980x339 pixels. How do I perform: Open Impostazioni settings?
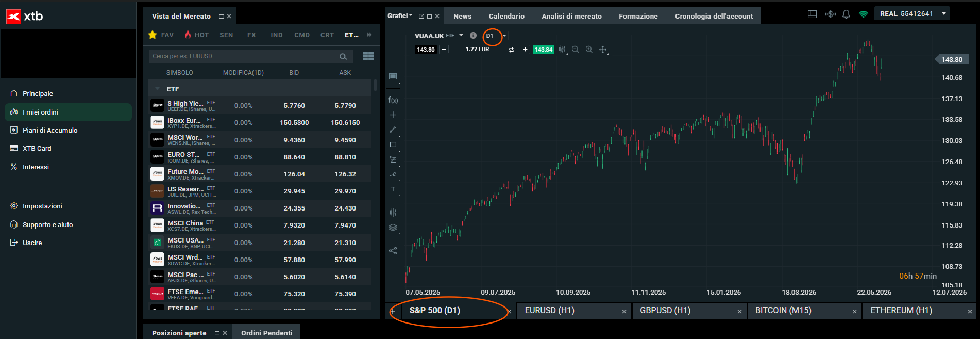click(x=42, y=206)
